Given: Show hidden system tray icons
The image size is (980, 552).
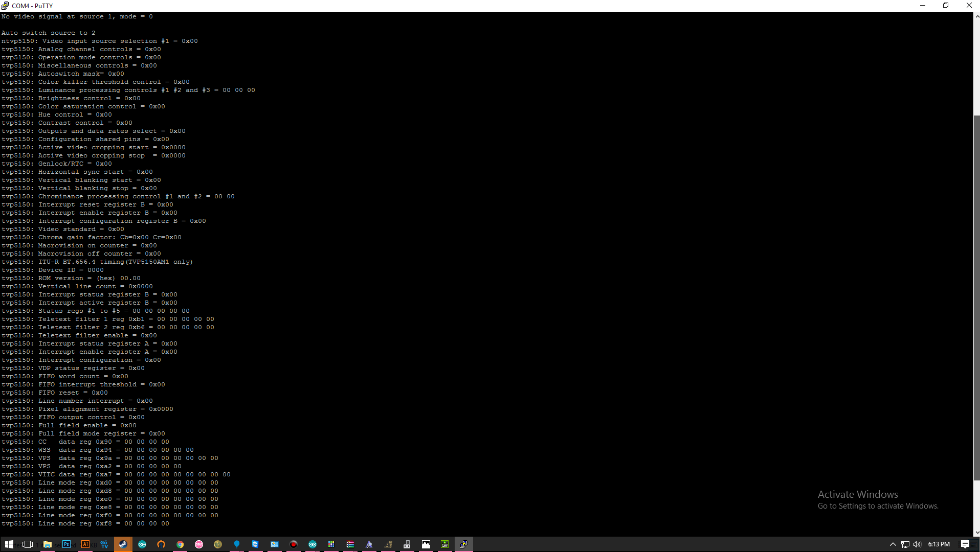Looking at the screenshot, I should pyautogui.click(x=893, y=544).
